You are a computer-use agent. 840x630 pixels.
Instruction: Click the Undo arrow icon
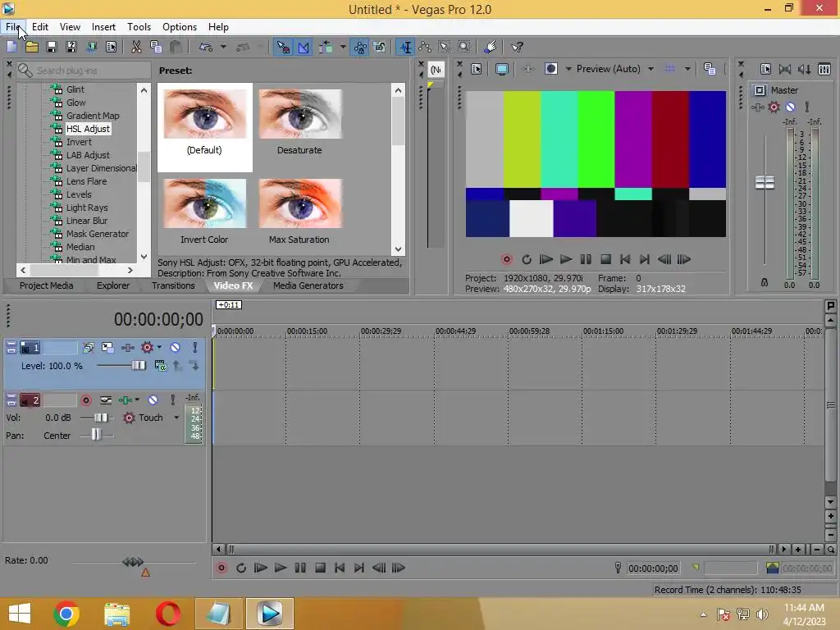point(206,47)
